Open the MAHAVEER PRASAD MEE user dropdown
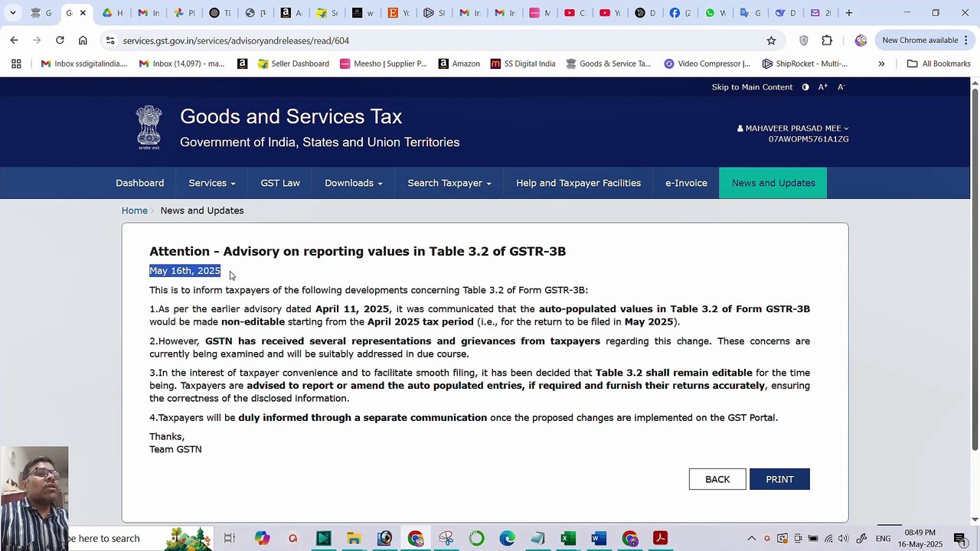Viewport: 980px width, 551px height. pos(793,129)
